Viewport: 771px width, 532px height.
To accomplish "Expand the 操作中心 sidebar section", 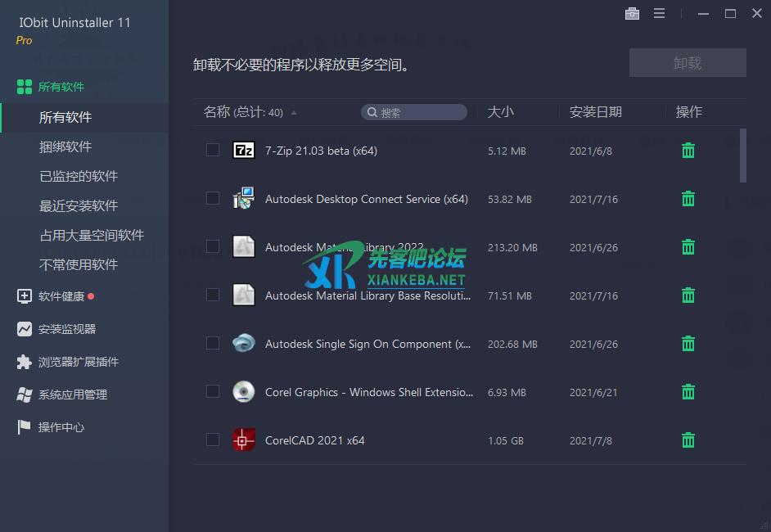I will tap(61, 427).
